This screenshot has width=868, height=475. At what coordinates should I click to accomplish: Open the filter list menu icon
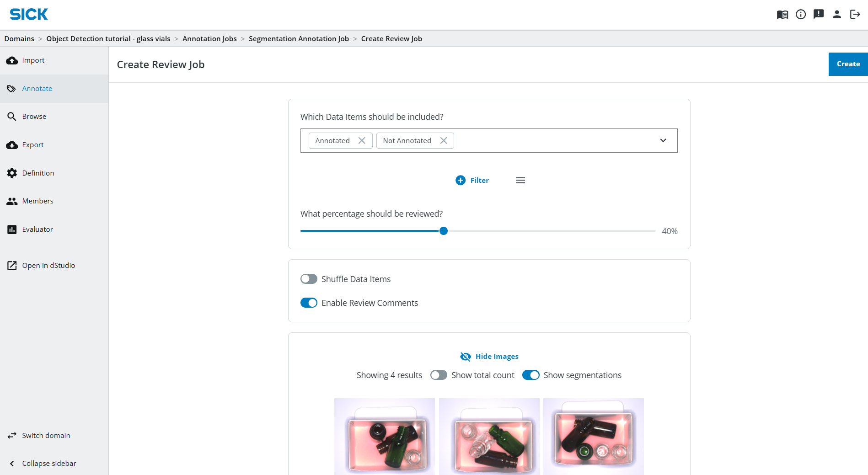520,180
